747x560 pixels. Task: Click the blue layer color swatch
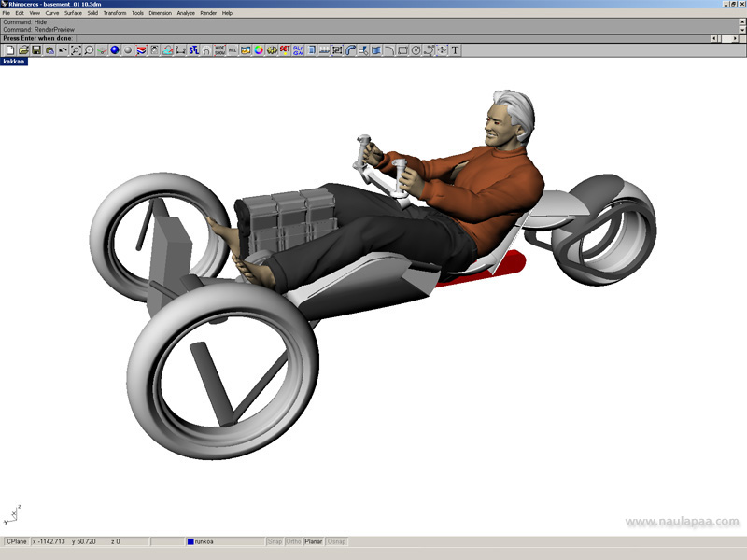[190, 541]
